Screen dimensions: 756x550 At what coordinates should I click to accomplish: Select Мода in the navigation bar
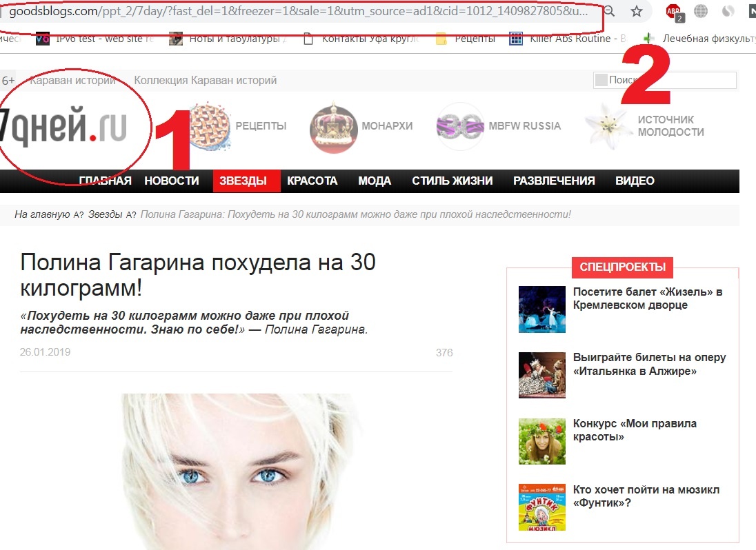tap(375, 181)
